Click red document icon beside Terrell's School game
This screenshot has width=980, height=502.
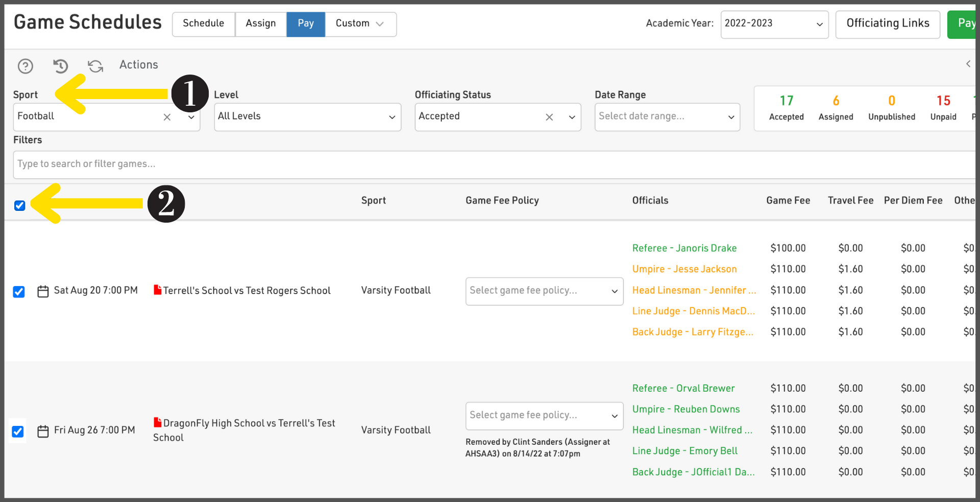pyautogui.click(x=158, y=290)
